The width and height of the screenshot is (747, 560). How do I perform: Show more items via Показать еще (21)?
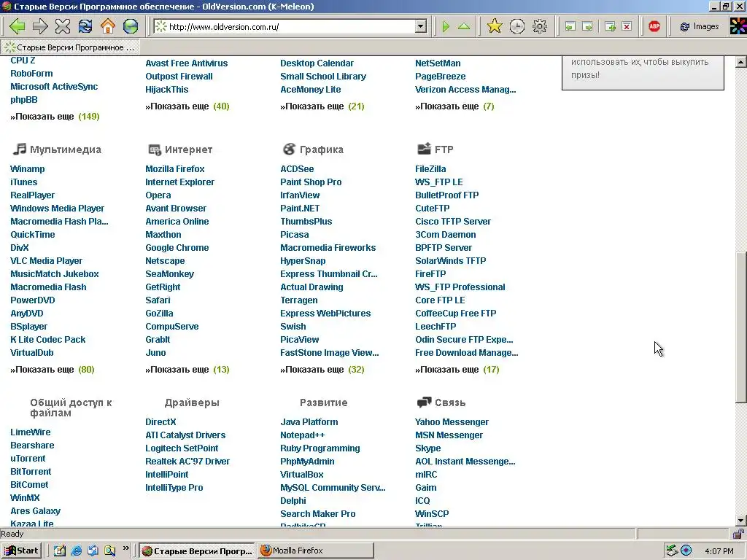tap(322, 106)
